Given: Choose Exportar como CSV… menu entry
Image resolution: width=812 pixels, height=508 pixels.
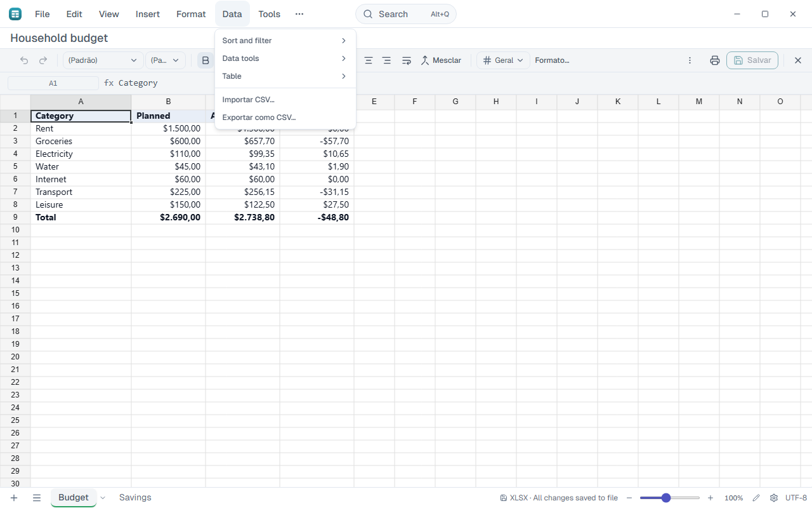Looking at the screenshot, I should [285, 117].
